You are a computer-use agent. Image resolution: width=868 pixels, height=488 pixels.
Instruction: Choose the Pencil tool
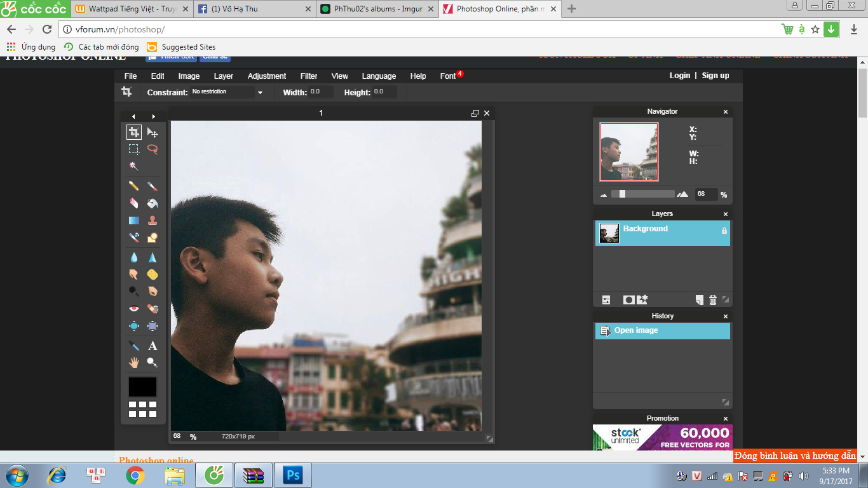click(x=134, y=186)
